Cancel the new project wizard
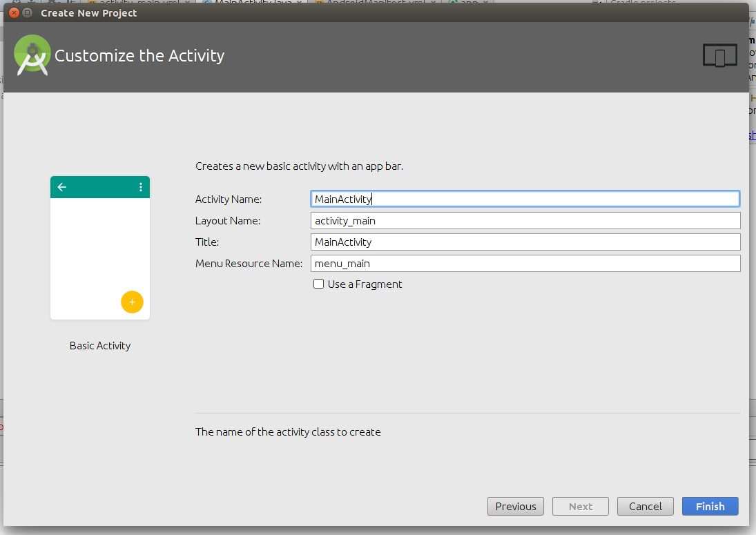The image size is (756, 535). [645, 506]
